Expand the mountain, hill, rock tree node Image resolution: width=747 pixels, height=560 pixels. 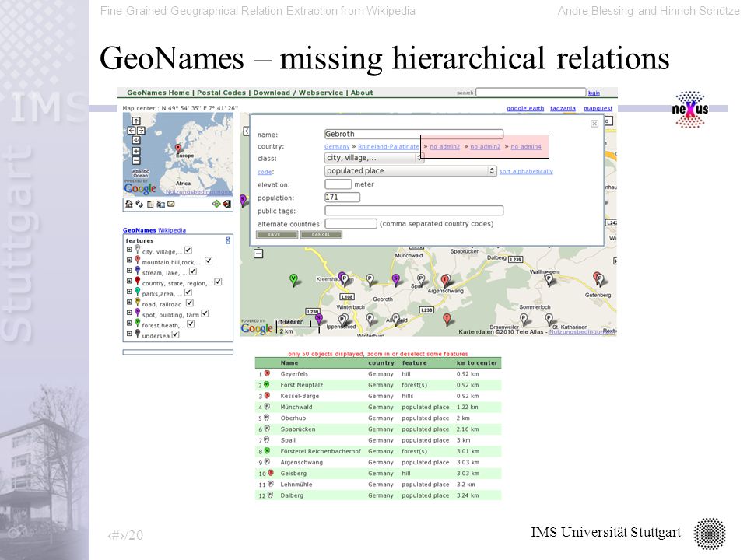[x=129, y=260]
